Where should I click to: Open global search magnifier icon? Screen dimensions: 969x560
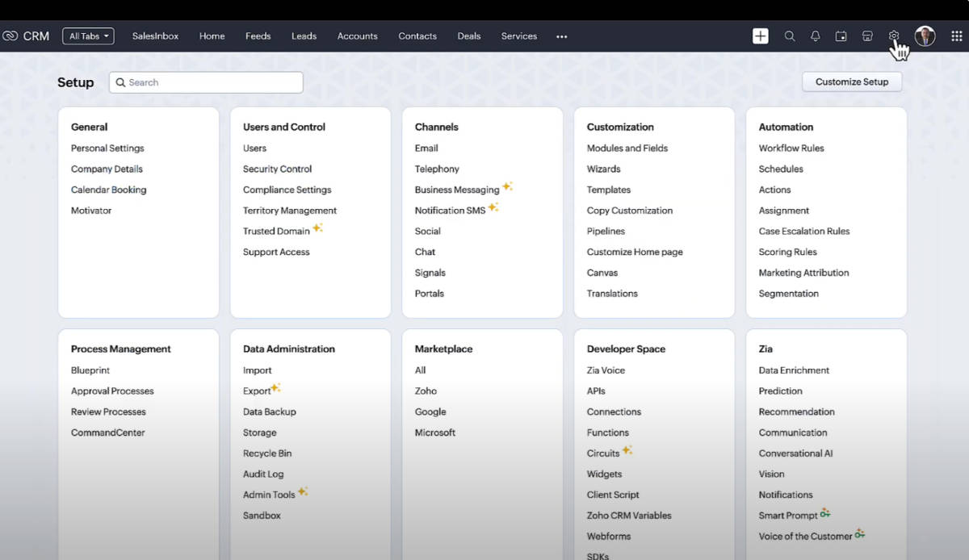tap(790, 36)
